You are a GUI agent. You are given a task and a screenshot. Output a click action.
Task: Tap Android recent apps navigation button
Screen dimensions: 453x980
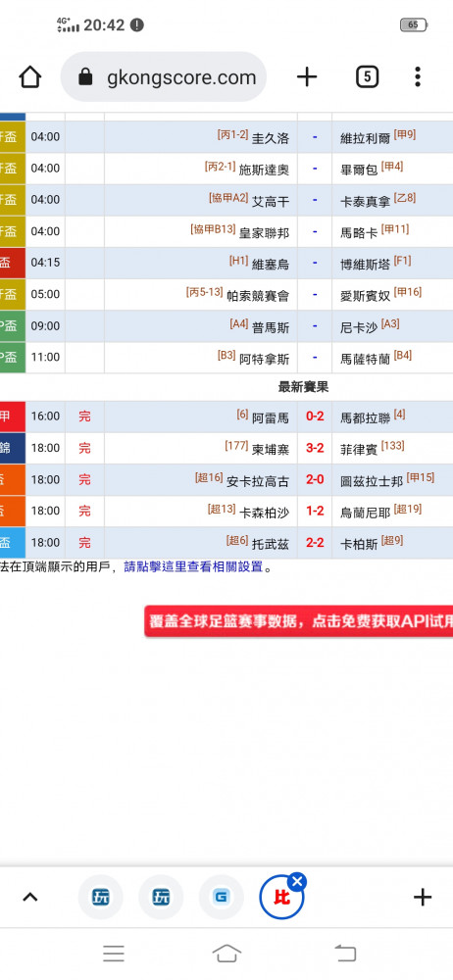[x=114, y=954]
